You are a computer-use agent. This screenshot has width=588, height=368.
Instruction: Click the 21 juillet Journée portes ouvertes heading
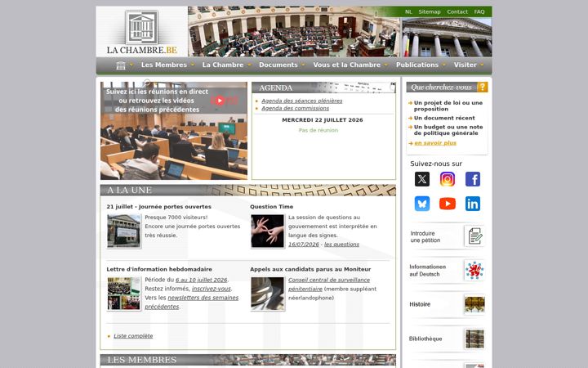click(158, 207)
